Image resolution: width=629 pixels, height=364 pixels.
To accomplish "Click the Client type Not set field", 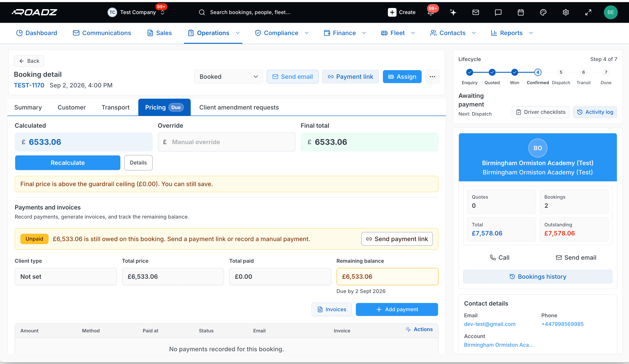I will [x=66, y=276].
